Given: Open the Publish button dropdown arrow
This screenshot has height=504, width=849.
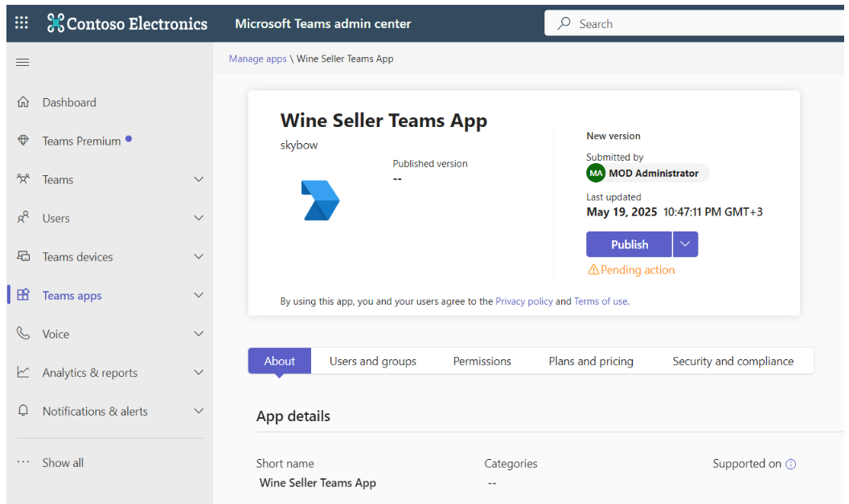Looking at the screenshot, I should point(686,244).
